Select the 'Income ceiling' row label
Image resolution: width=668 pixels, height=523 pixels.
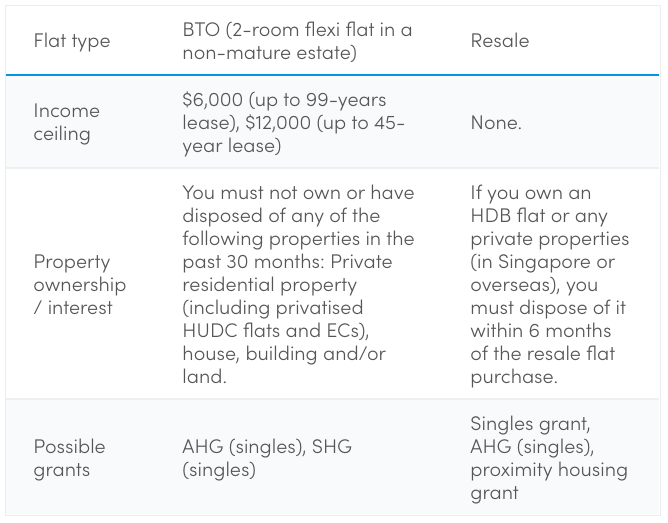pyautogui.click(x=67, y=122)
